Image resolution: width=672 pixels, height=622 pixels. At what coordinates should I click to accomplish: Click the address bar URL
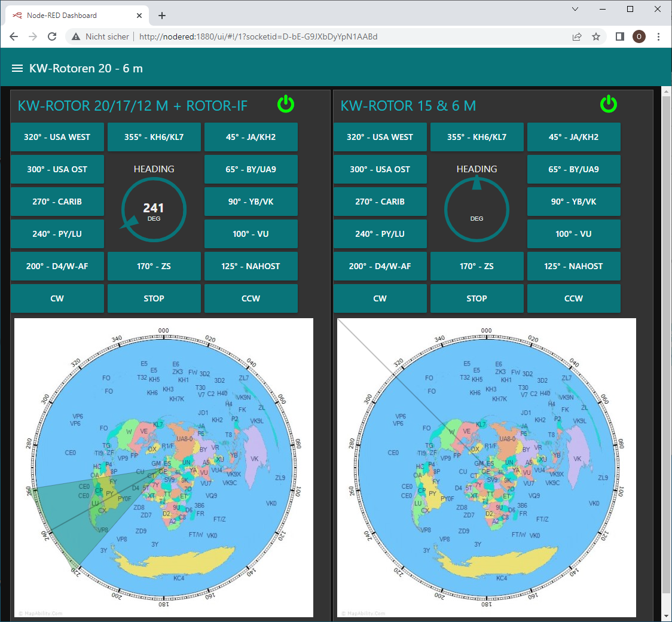[x=258, y=36]
